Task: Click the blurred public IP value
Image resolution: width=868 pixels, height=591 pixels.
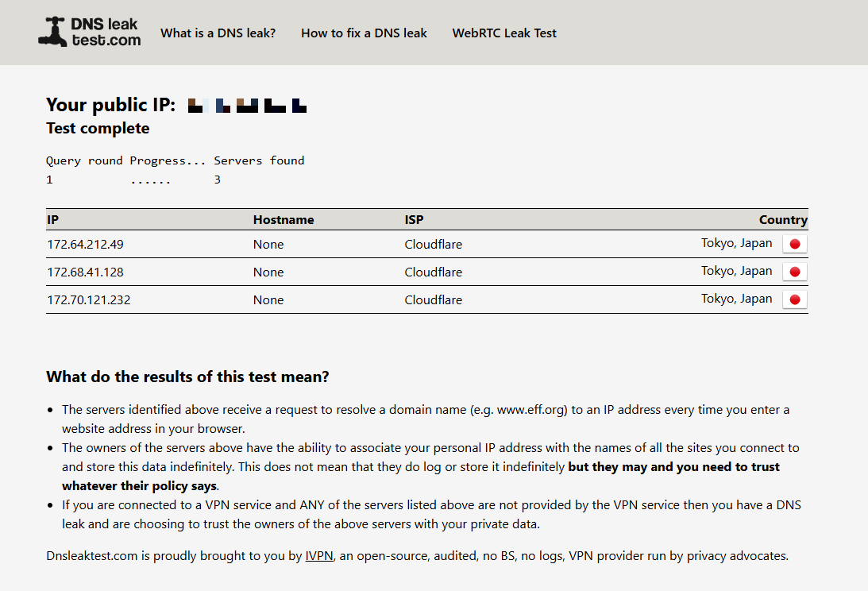Action: pyautogui.click(x=247, y=105)
